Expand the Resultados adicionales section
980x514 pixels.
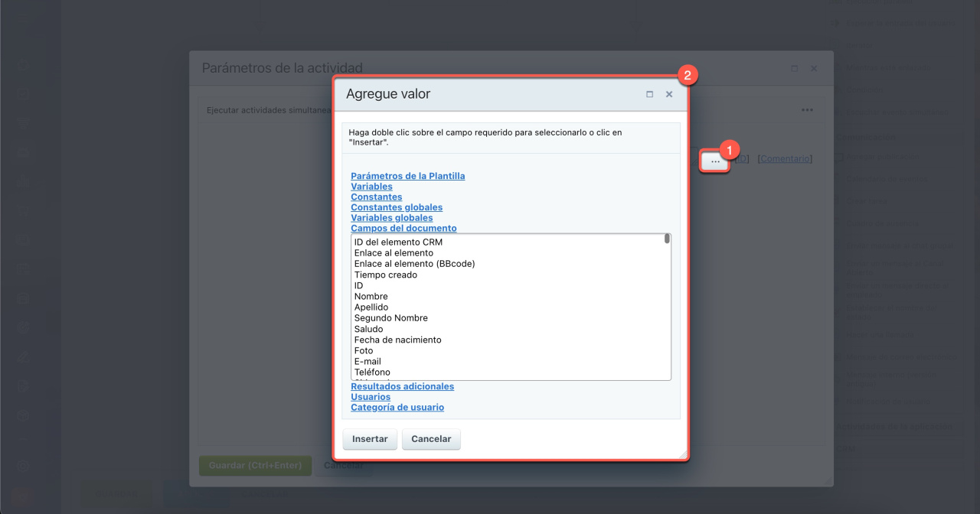pos(402,386)
